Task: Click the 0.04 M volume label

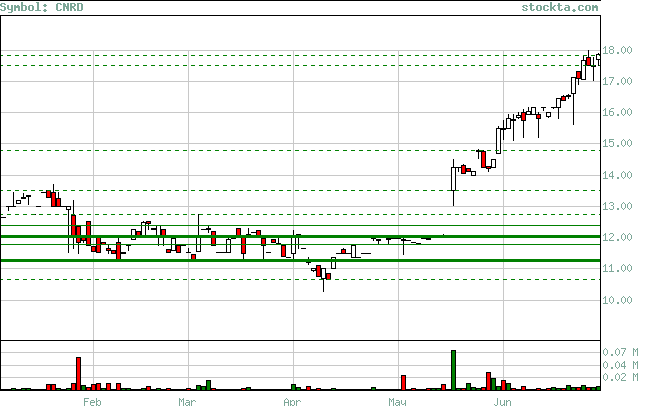Action: (620, 365)
